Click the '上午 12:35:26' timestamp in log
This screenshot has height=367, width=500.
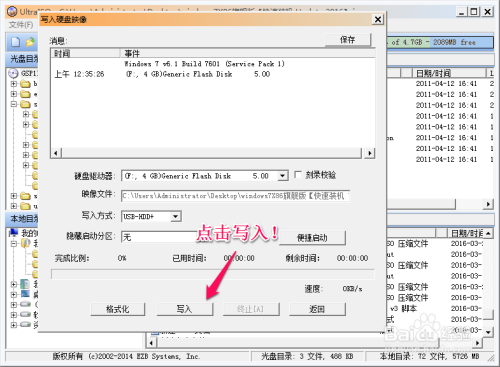pos(79,74)
